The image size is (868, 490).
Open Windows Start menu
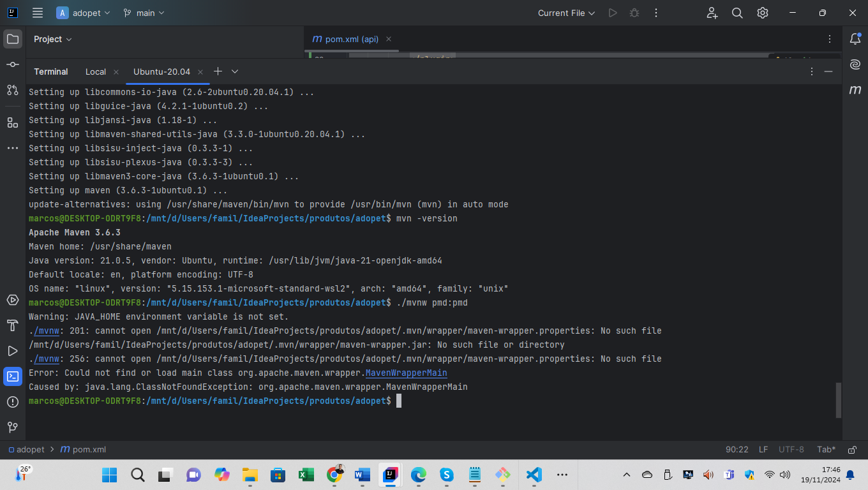click(109, 475)
